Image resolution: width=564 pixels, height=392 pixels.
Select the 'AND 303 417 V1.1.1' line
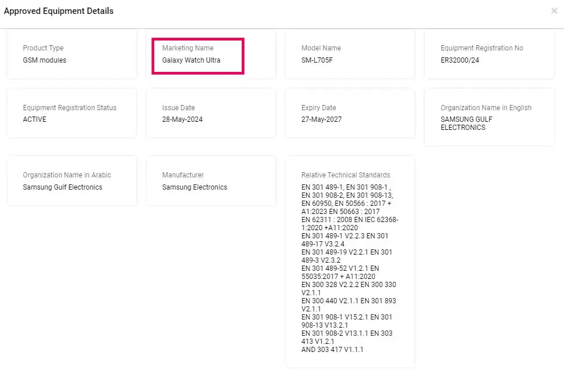point(332,350)
